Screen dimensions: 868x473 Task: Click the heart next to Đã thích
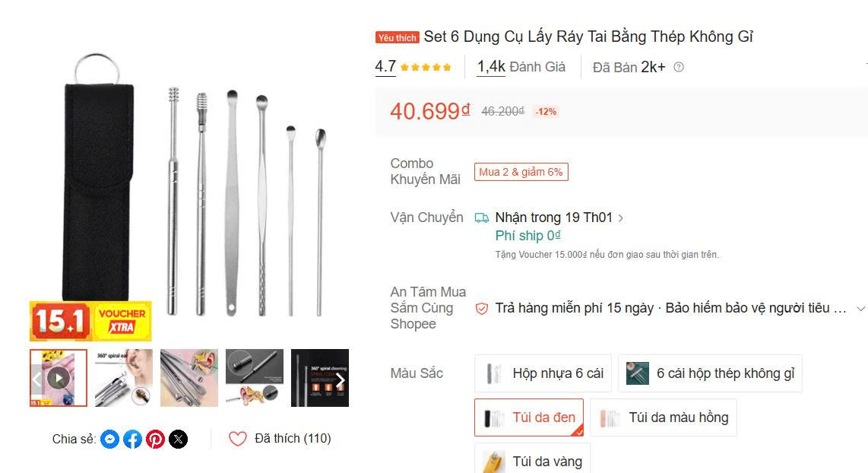236,438
